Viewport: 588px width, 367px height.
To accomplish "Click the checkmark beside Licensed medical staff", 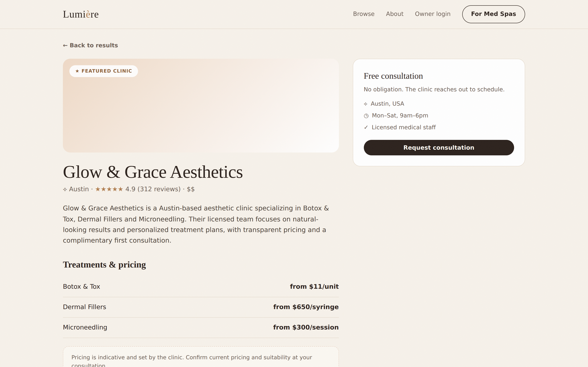I will click(x=366, y=127).
